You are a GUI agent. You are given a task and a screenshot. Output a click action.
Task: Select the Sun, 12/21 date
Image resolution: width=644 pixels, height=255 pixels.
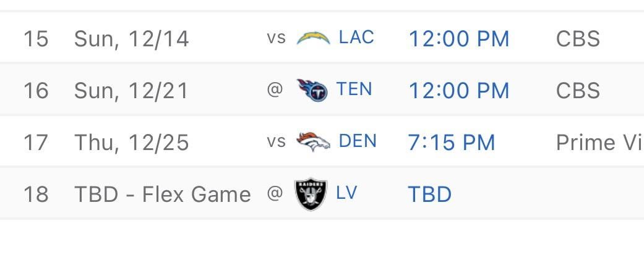click(131, 91)
